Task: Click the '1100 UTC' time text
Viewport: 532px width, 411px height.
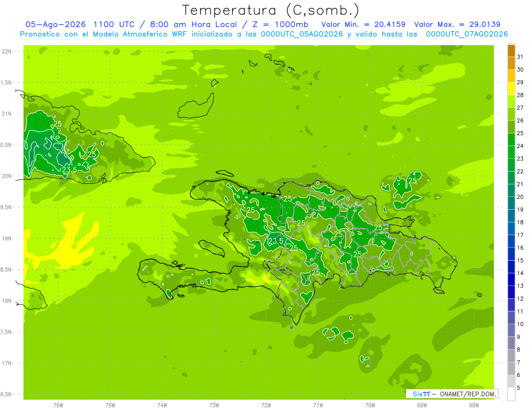Action: click(x=115, y=24)
